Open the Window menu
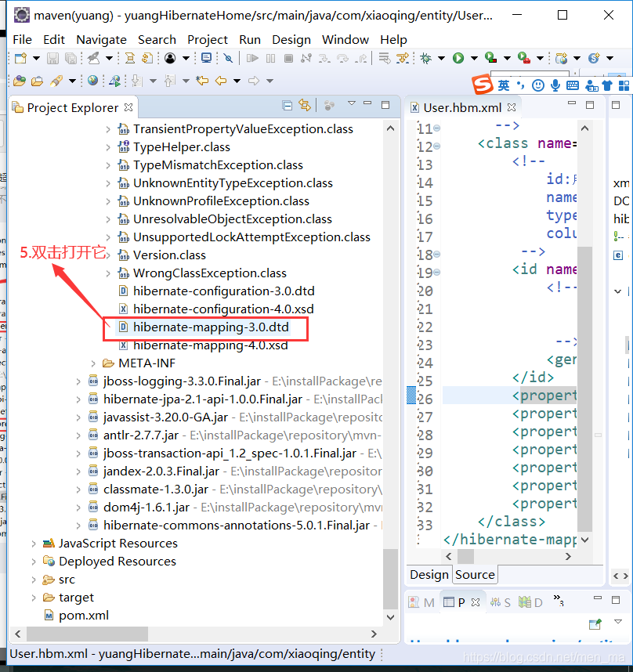Image resolution: width=633 pixels, height=672 pixels. click(345, 40)
